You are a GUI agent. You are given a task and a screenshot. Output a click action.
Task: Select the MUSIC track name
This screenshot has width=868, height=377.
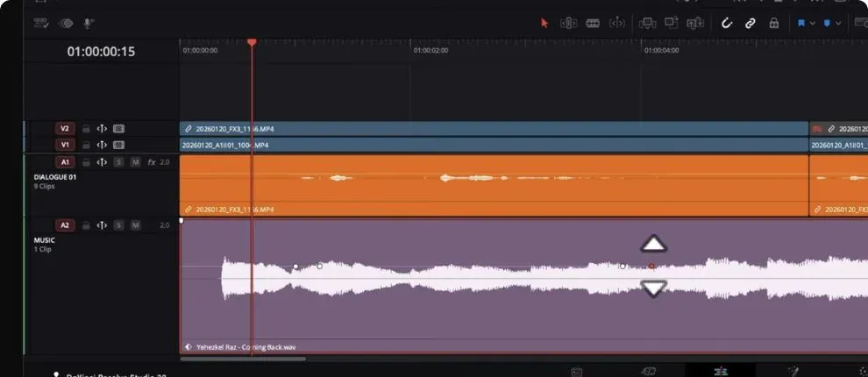[45, 240]
